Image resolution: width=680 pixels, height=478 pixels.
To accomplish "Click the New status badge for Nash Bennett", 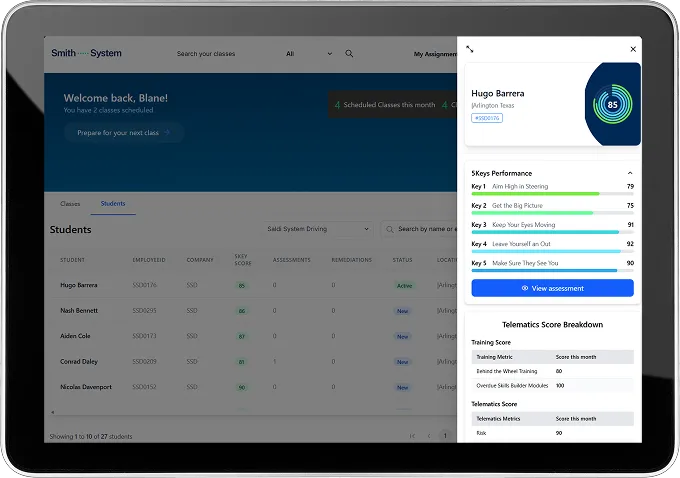I will [x=402, y=311].
